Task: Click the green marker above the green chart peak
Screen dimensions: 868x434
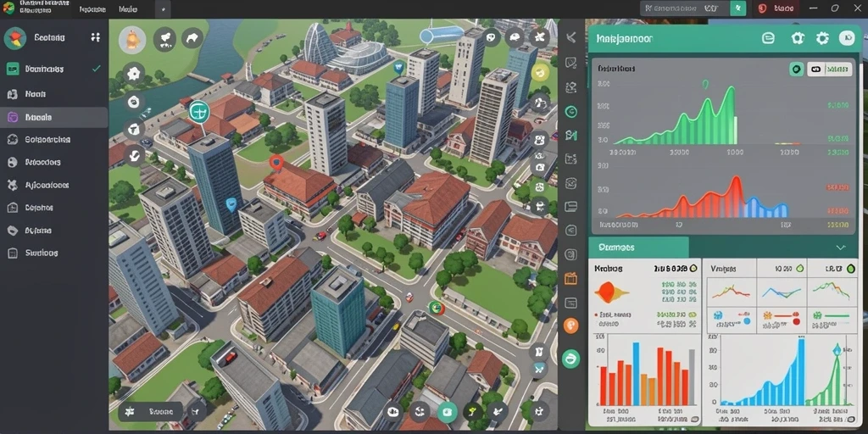Action: point(705,85)
